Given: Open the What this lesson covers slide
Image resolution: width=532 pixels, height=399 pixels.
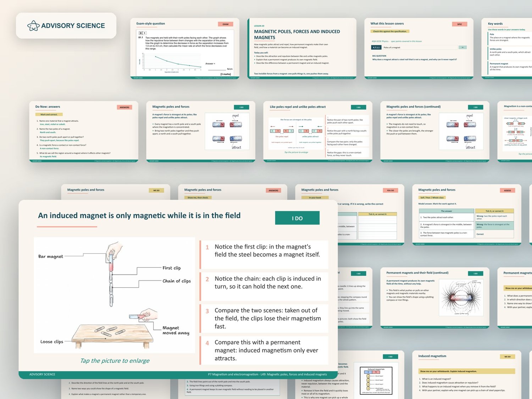Looking at the screenshot, I should 419,49.
